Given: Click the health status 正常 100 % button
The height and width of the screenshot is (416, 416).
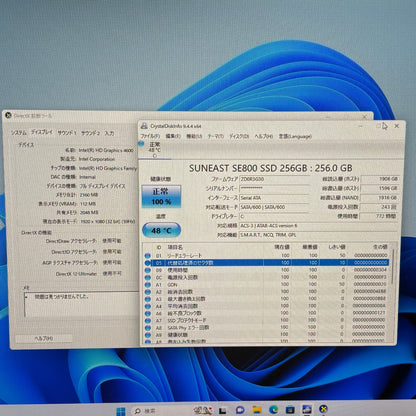Looking at the screenshot, I should point(161,196).
